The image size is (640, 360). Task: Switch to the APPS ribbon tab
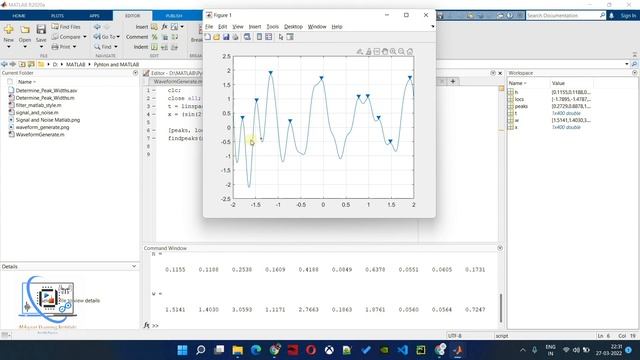(94, 16)
